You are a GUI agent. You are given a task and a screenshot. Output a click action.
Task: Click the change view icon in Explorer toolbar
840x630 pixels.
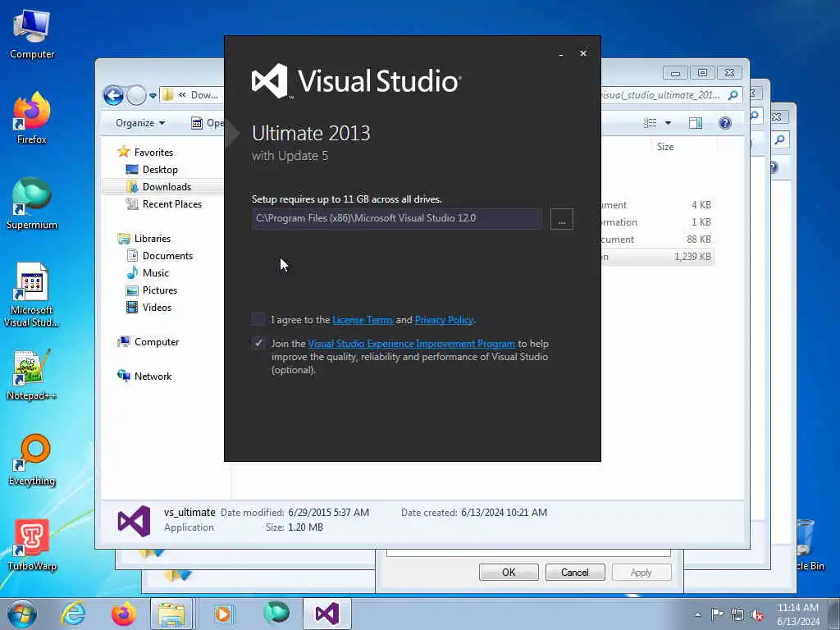650,123
